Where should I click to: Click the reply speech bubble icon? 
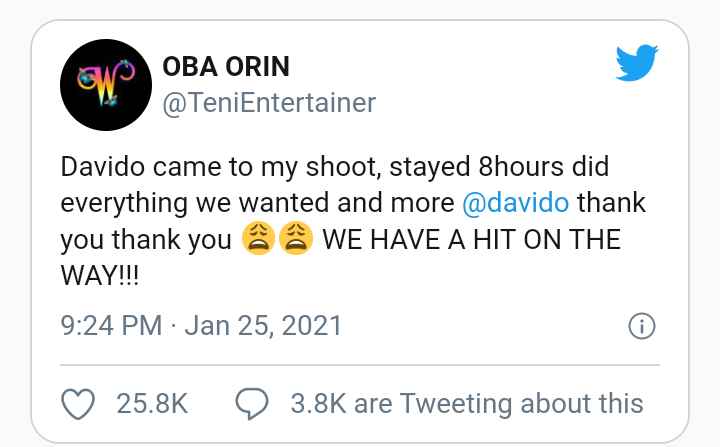pos(251,404)
